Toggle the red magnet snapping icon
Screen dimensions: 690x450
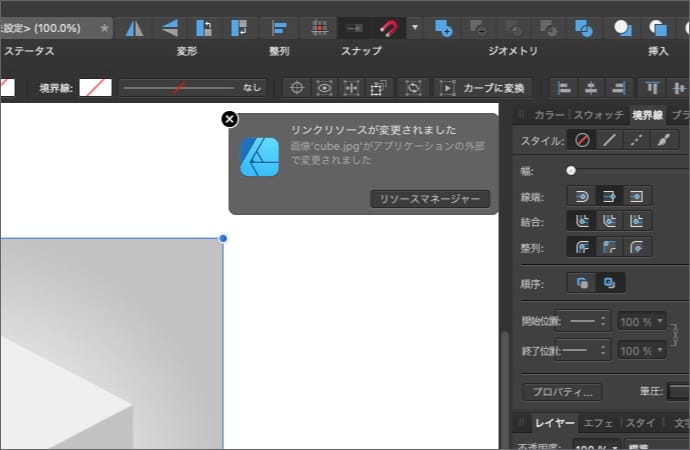[x=388, y=27]
